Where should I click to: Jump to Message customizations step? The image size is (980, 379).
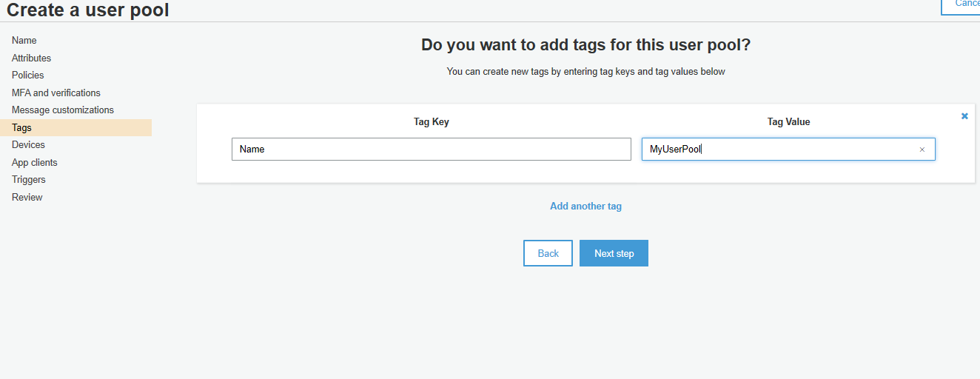(63, 110)
